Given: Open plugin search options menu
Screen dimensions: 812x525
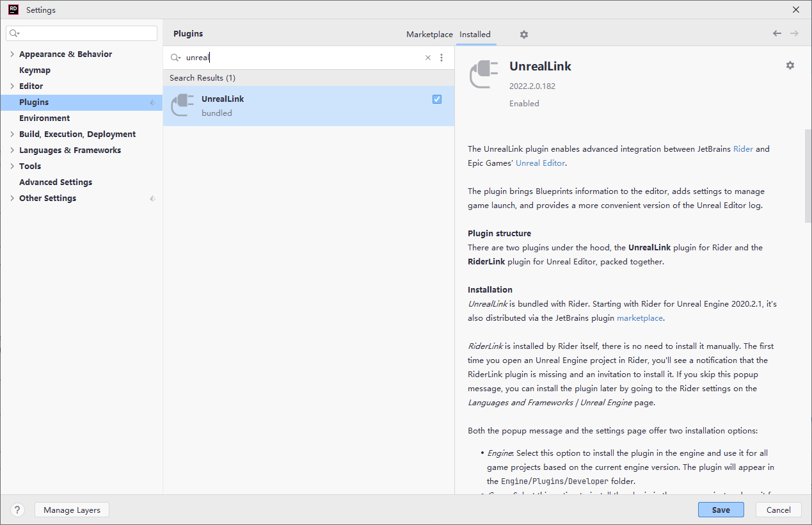Looking at the screenshot, I should click(x=442, y=58).
